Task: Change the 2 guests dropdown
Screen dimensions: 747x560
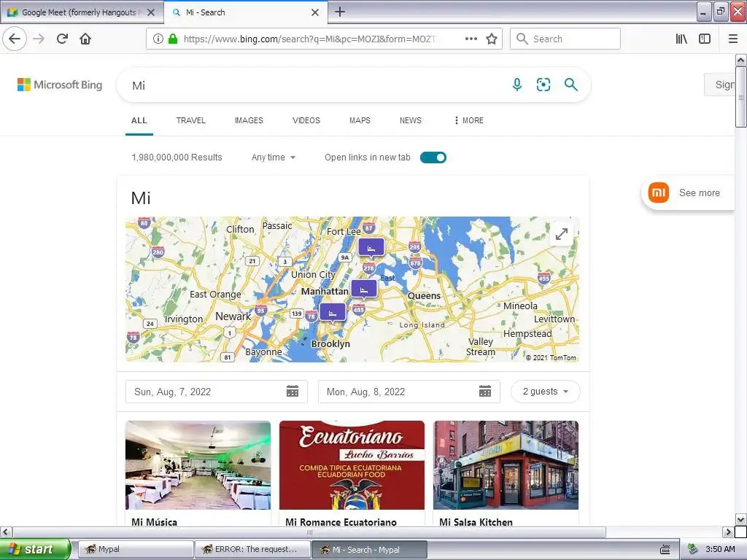Action: pos(546,392)
